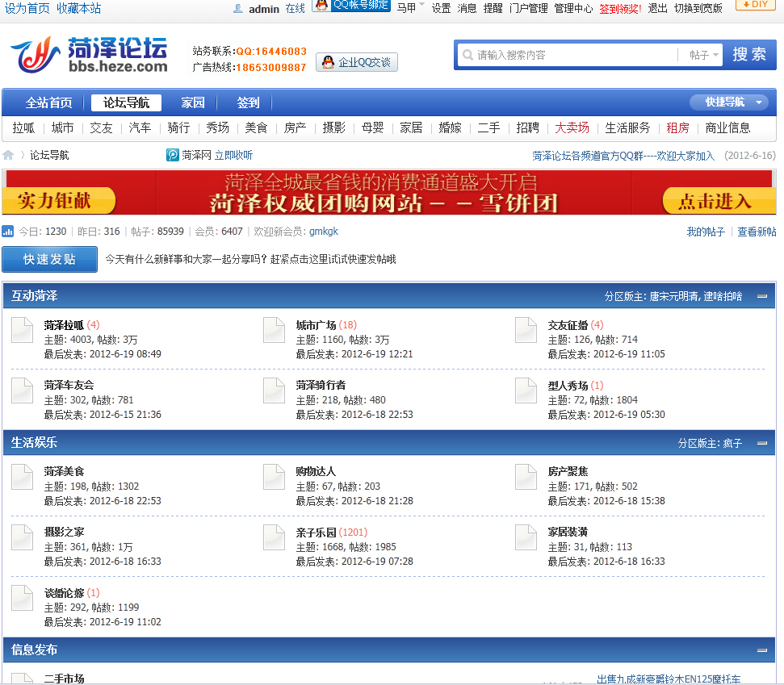Click the 菏泽论坛 site logo
This screenshot has height=685, width=784.
(x=89, y=54)
